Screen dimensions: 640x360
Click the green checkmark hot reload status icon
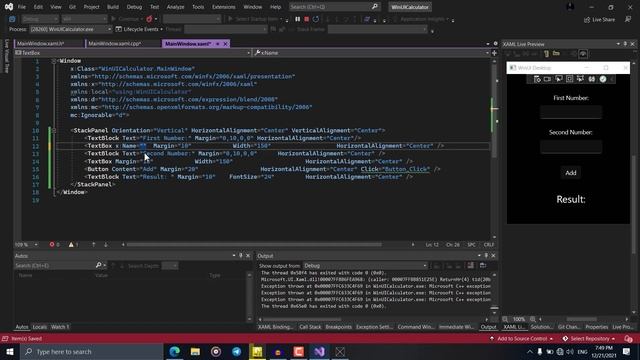[603, 79]
